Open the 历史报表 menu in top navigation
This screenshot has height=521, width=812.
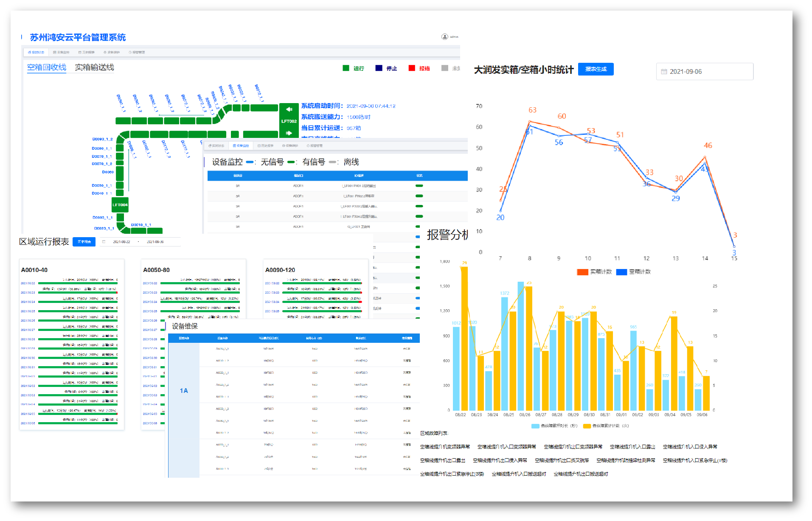pyautogui.click(x=87, y=52)
